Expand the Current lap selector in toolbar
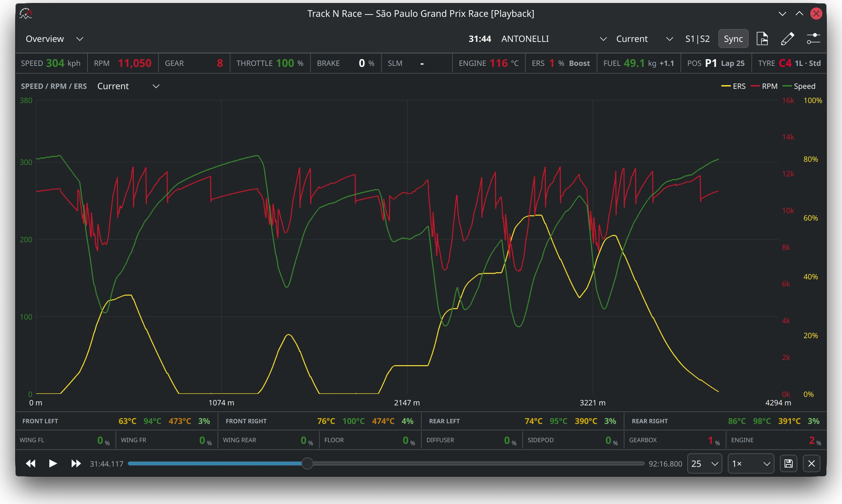The image size is (842, 504). tap(645, 39)
